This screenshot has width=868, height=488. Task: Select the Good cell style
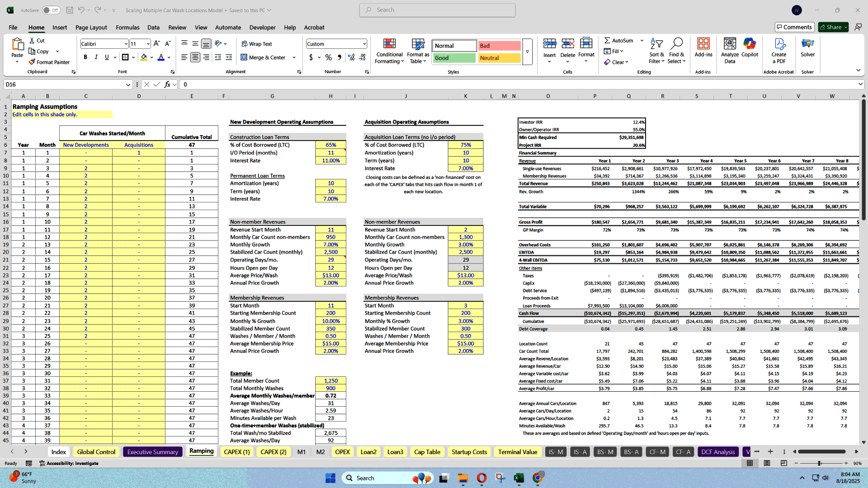pyautogui.click(x=454, y=58)
